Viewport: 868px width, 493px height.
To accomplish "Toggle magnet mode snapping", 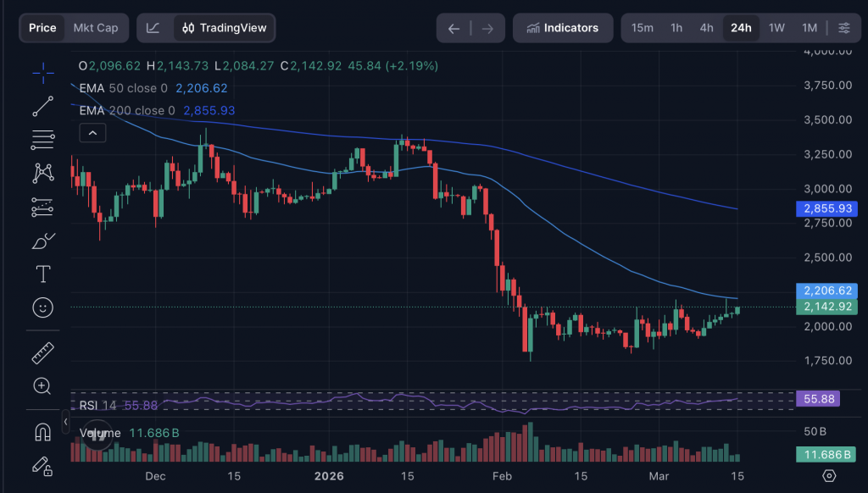I will point(42,432).
